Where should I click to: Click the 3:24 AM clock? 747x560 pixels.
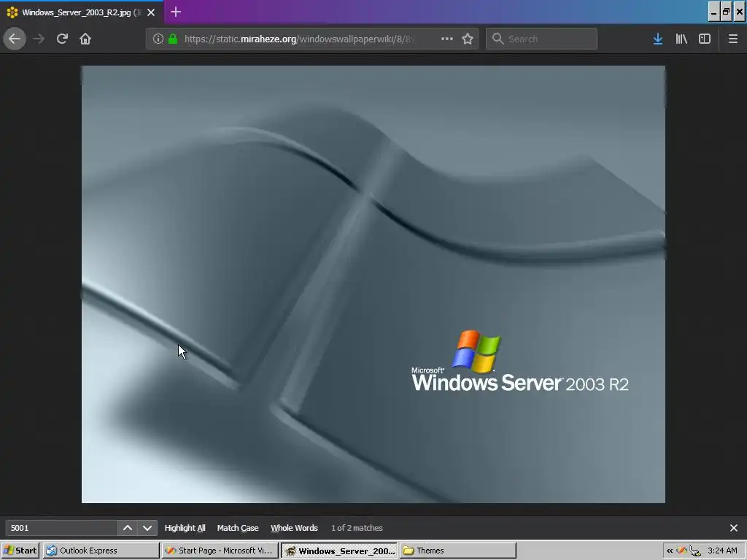point(722,551)
